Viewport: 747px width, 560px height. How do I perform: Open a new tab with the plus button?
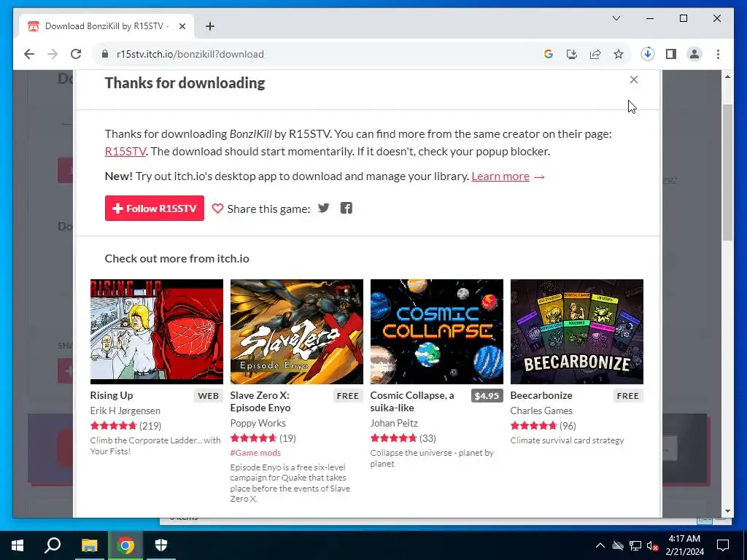210,27
